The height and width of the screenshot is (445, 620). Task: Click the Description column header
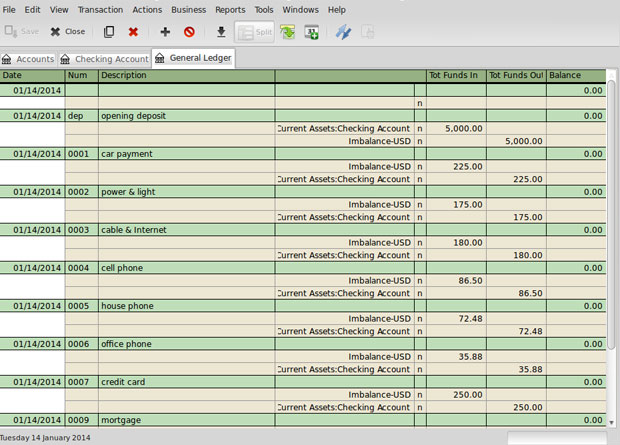click(x=187, y=75)
